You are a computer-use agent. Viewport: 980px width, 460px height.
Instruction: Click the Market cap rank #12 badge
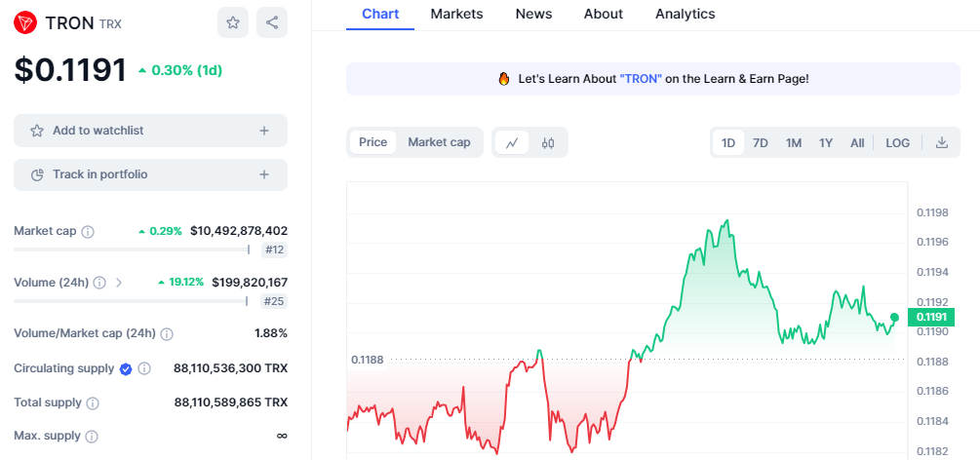pos(274,250)
